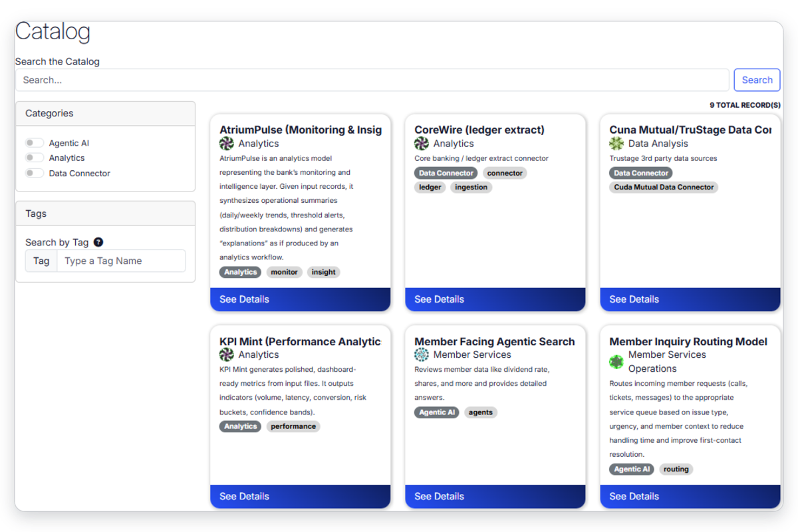Screen dimensions: 798x532
Task: Open the Member Inquiry Routing Model title
Action: [x=688, y=341]
